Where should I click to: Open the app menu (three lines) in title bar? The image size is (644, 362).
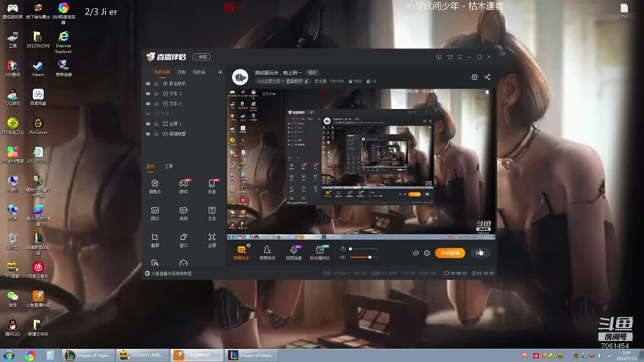click(x=459, y=57)
